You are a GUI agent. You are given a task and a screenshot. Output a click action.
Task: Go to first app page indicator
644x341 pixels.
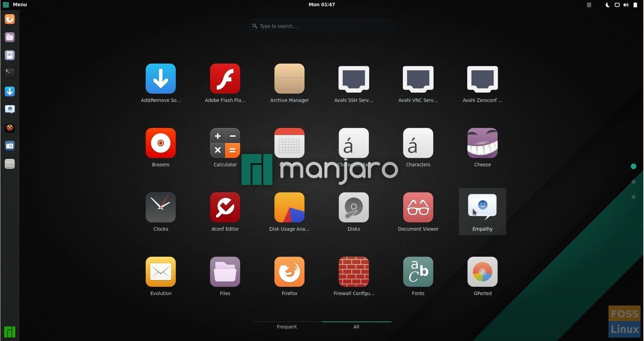tap(634, 166)
